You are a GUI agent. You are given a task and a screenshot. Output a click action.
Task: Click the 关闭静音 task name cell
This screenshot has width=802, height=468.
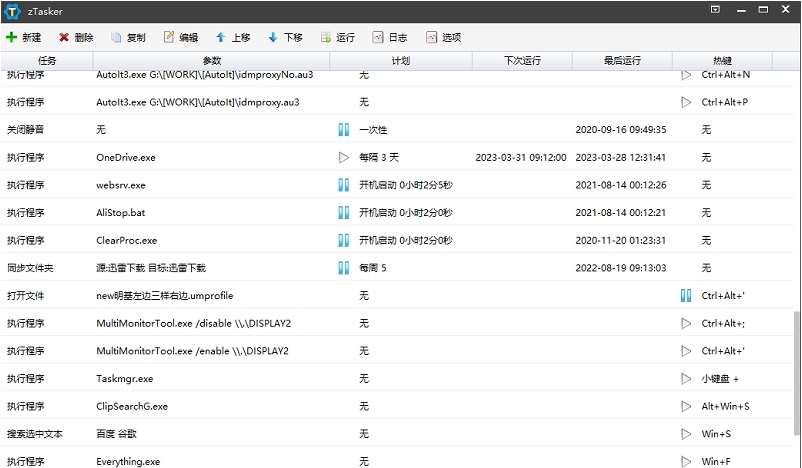25,130
